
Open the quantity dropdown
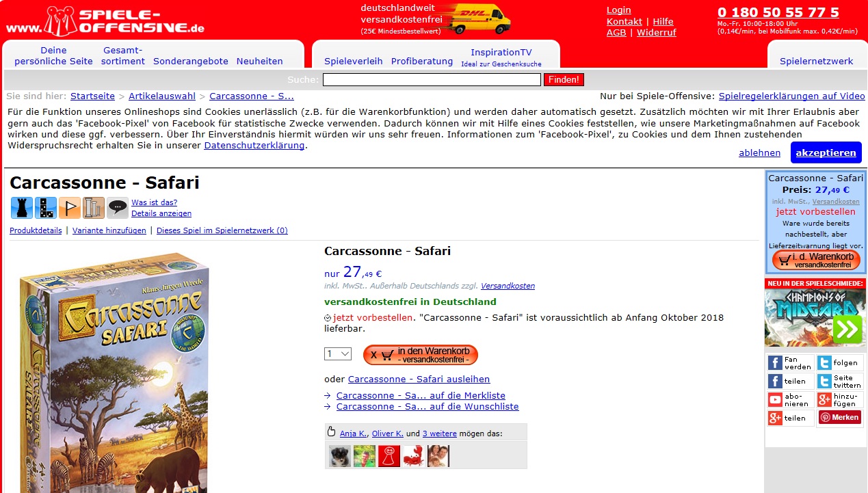(x=337, y=354)
